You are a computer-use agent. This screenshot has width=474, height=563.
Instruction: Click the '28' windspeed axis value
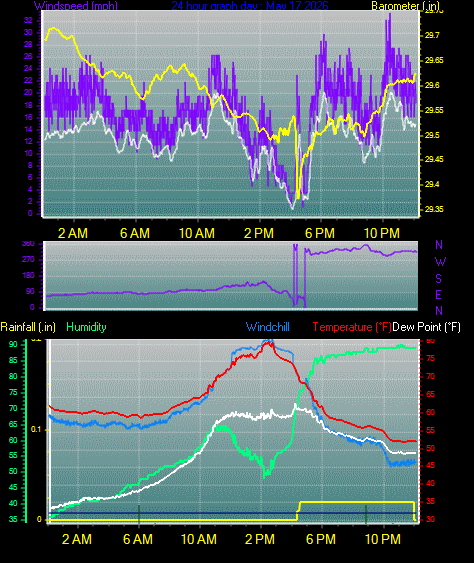(28, 45)
